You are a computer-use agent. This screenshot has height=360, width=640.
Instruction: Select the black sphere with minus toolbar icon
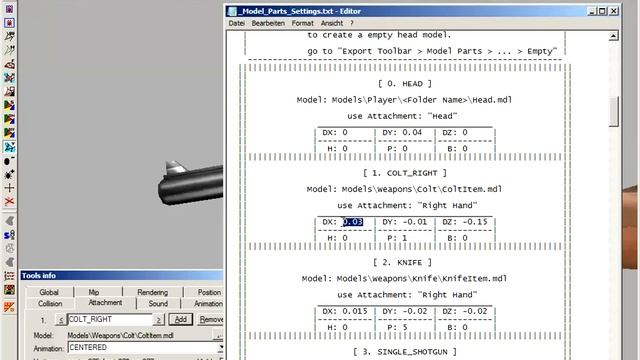click(x=9, y=161)
